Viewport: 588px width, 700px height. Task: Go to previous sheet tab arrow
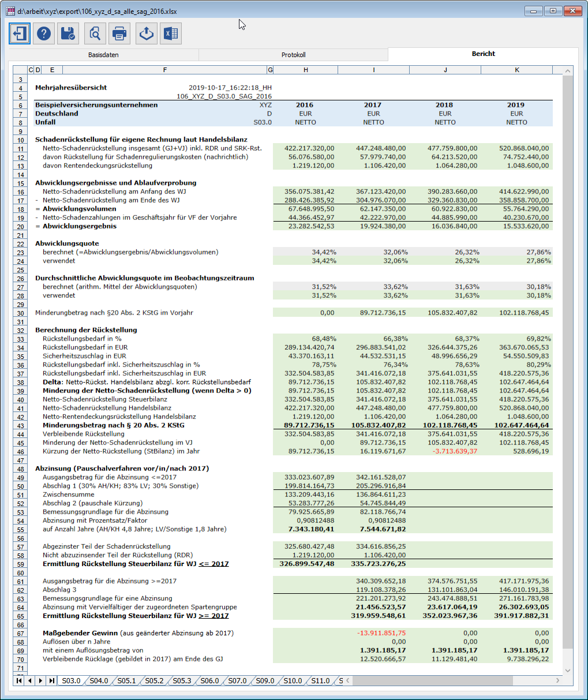click(x=29, y=681)
